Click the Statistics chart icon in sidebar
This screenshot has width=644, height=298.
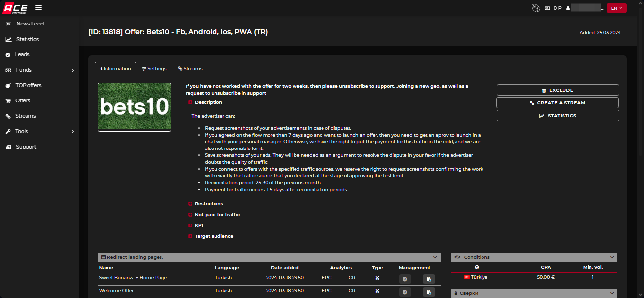pyautogui.click(x=8, y=39)
